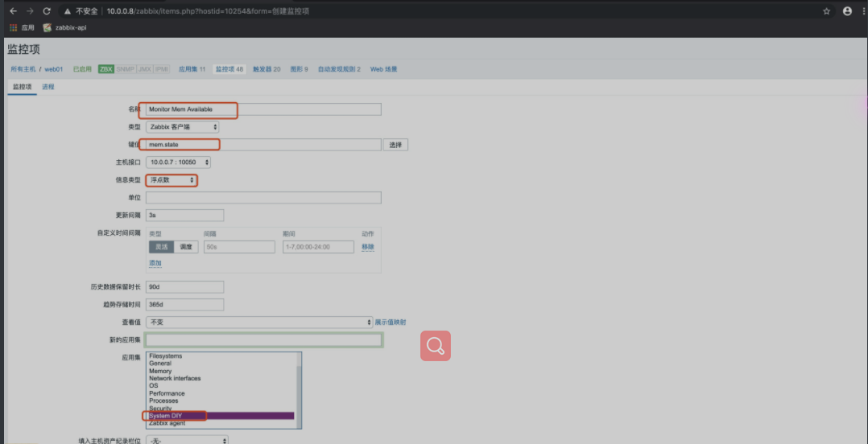Select Security in 应用集 list
The height and width of the screenshot is (444, 868).
(x=221, y=409)
